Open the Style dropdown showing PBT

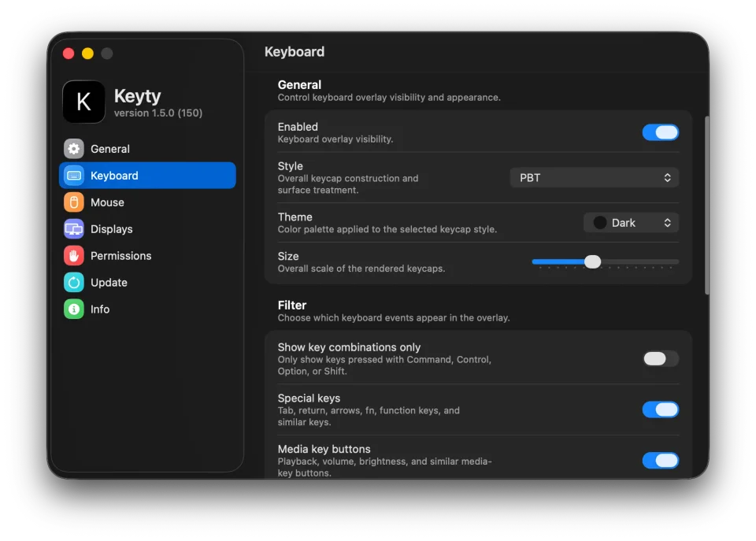[x=594, y=178]
